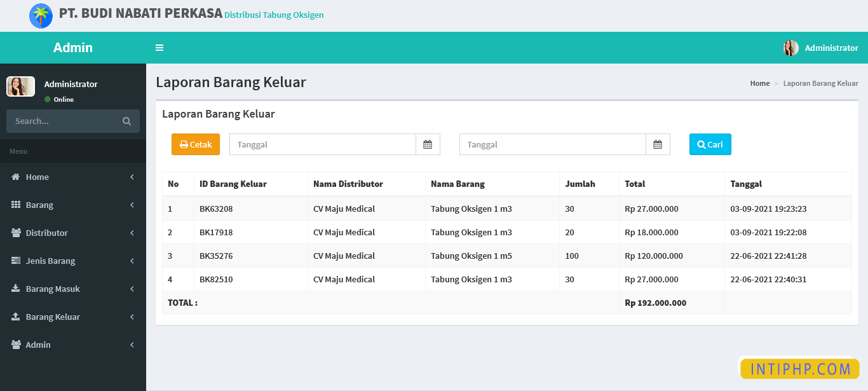This screenshot has height=391, width=868.
Task: Open the calendar icon on first Tanggal field
Action: click(x=428, y=144)
